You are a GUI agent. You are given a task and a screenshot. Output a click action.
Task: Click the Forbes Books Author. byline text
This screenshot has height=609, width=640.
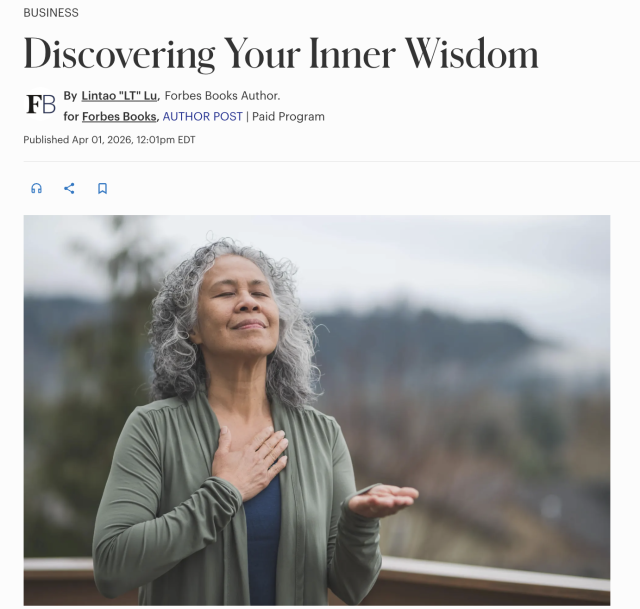click(222, 96)
